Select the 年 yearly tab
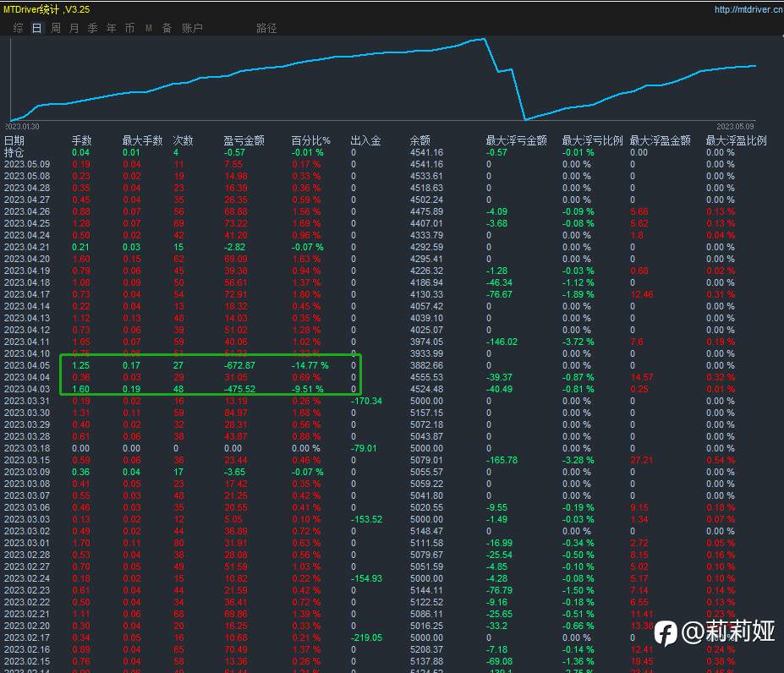Screen dimensions: 784x673 pyautogui.click(x=111, y=28)
